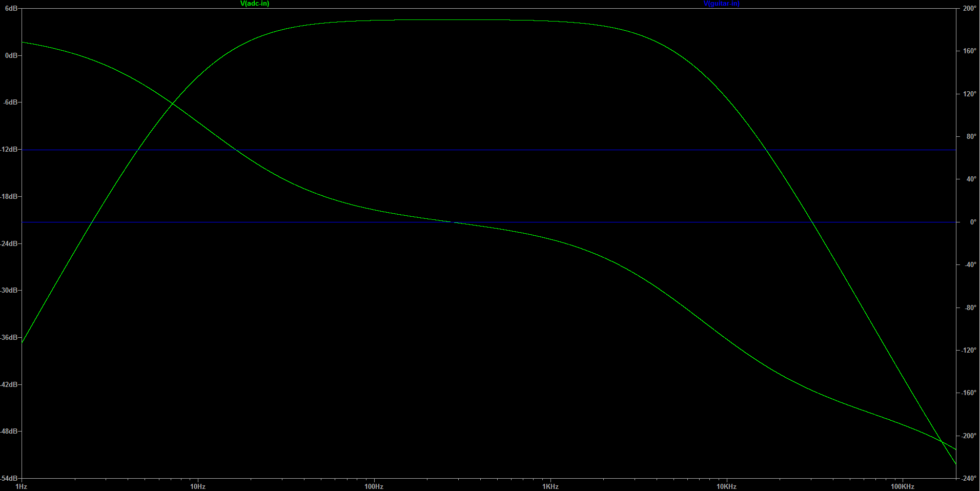Click the 0° label on phase axis

click(972, 222)
